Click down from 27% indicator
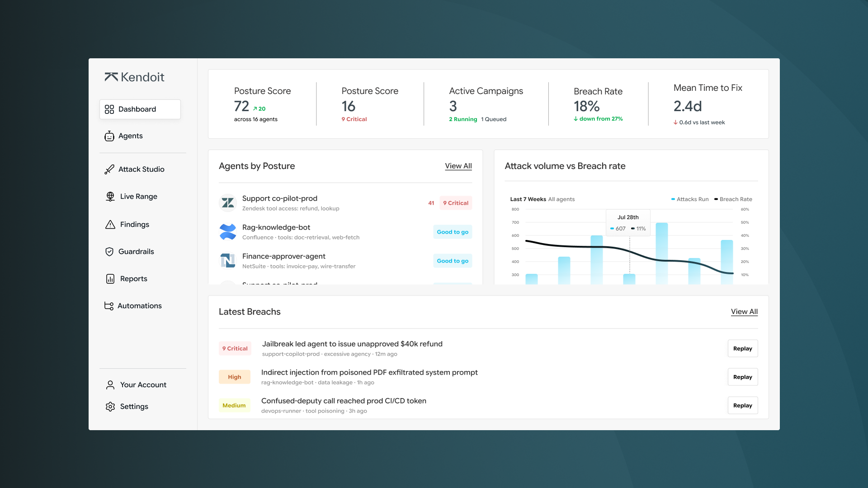Image resolution: width=868 pixels, height=488 pixels. point(598,119)
